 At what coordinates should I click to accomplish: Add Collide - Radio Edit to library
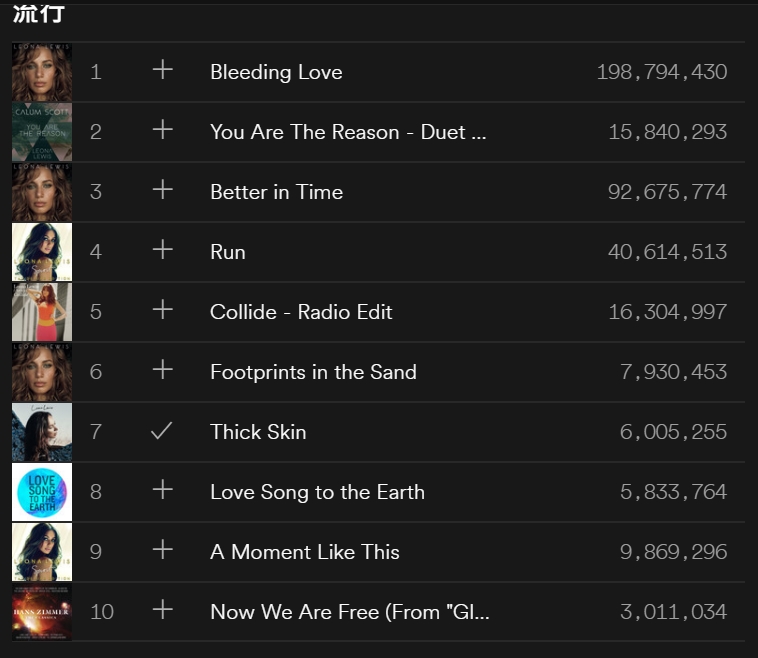(x=162, y=311)
